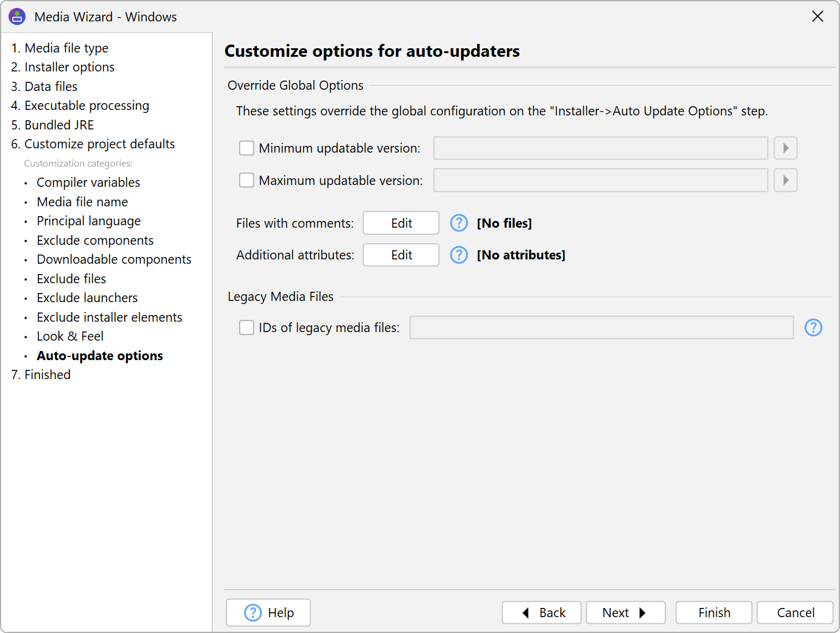Click the Media Wizard app icon in title bar
The image size is (840, 633).
click(x=17, y=16)
